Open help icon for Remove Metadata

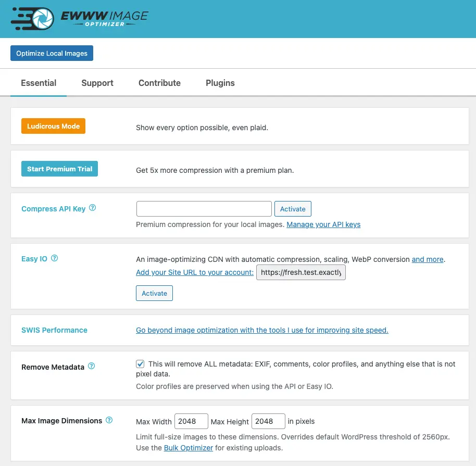[x=91, y=366]
